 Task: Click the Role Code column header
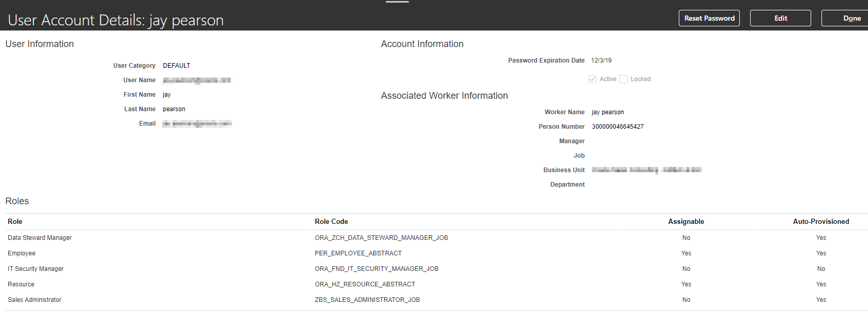(x=331, y=221)
